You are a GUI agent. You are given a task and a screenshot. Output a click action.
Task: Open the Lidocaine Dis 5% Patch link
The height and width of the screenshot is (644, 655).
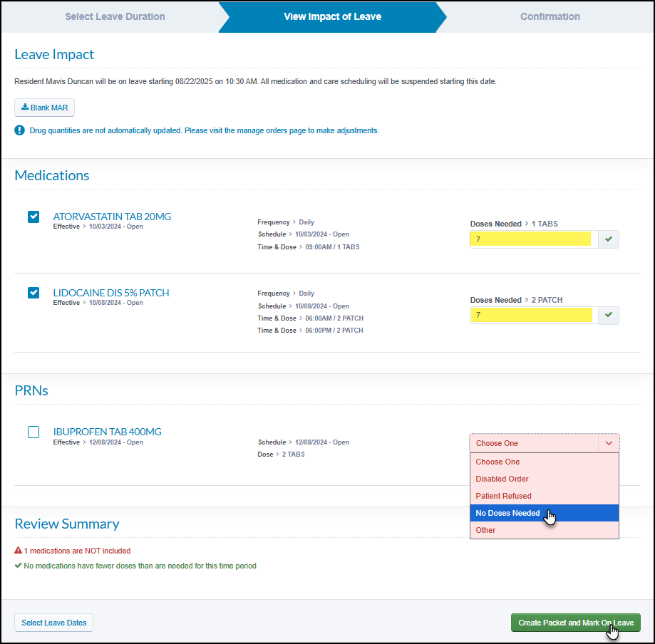[111, 293]
